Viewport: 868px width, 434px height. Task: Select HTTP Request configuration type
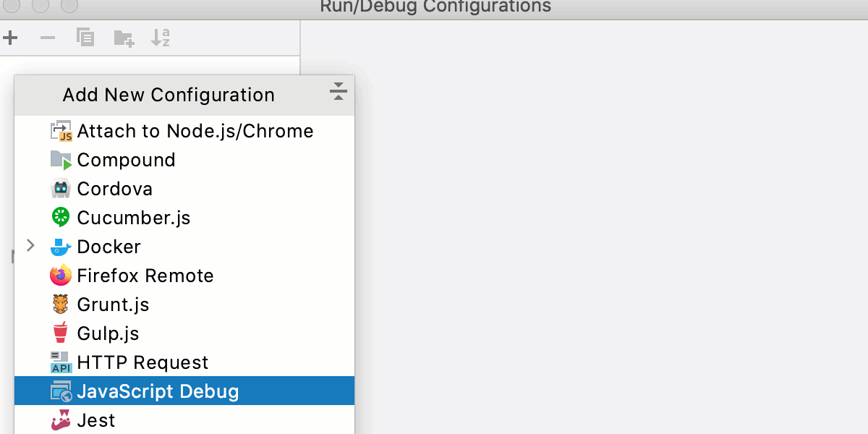142,362
